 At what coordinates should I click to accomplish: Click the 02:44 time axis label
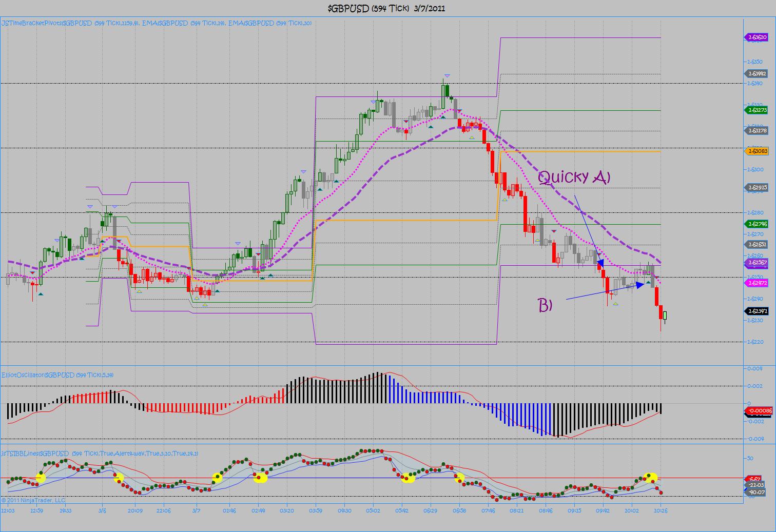(x=258, y=510)
